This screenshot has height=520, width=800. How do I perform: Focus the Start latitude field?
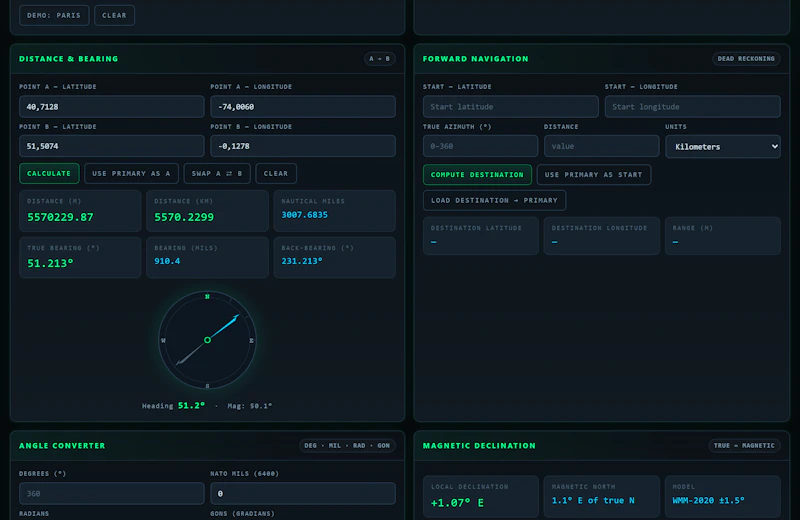coord(511,107)
